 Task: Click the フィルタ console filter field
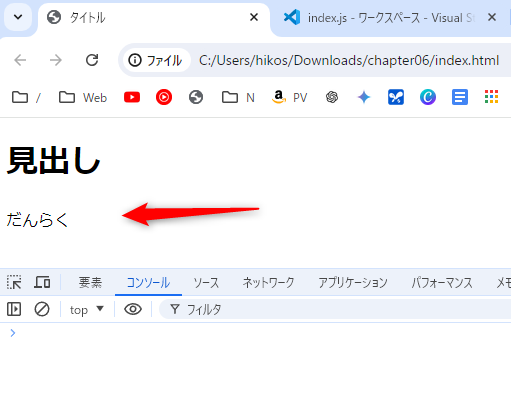[335, 309]
